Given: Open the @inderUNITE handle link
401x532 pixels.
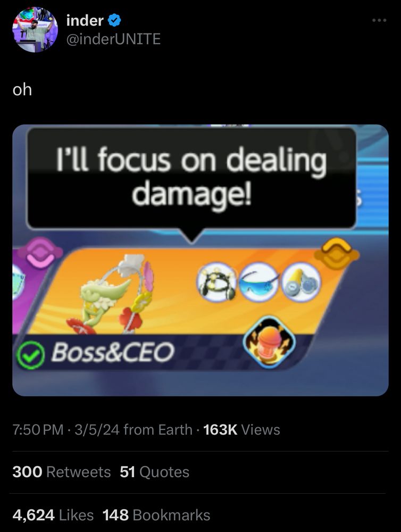Looking at the screenshot, I should click(113, 39).
